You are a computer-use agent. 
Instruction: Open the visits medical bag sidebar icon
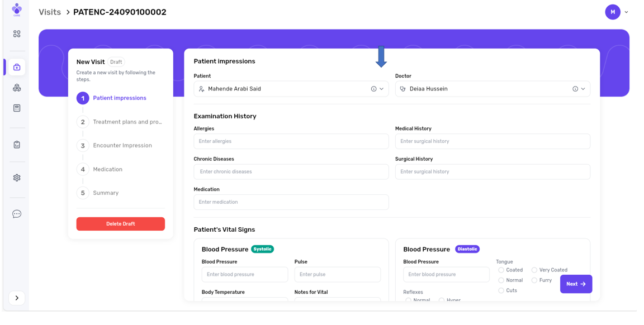pos(17,67)
